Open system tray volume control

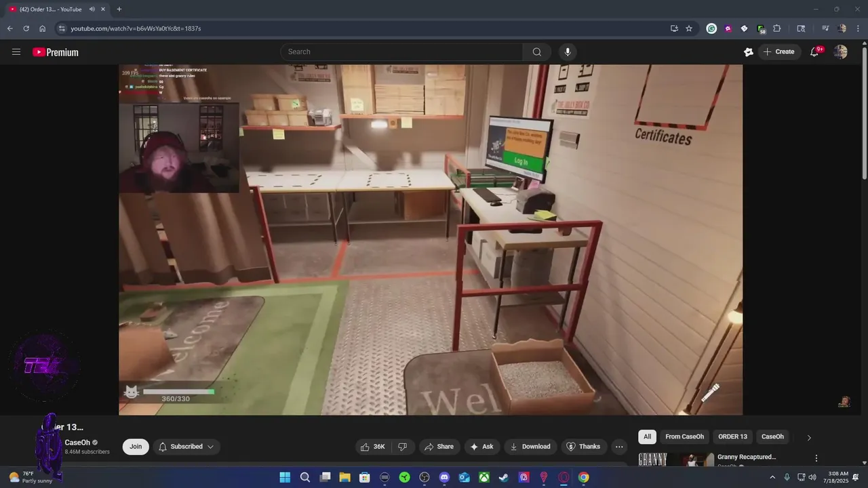(812, 477)
